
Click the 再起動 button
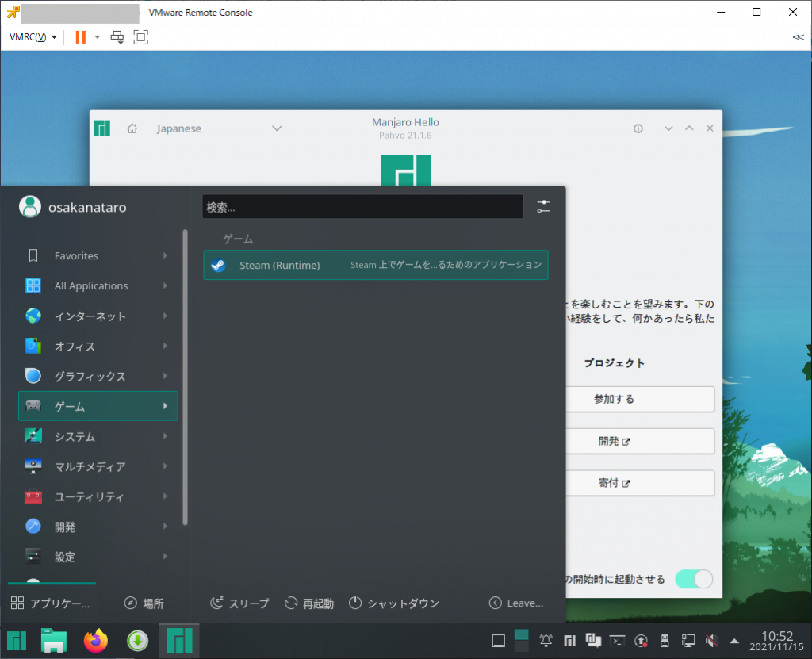pos(309,603)
